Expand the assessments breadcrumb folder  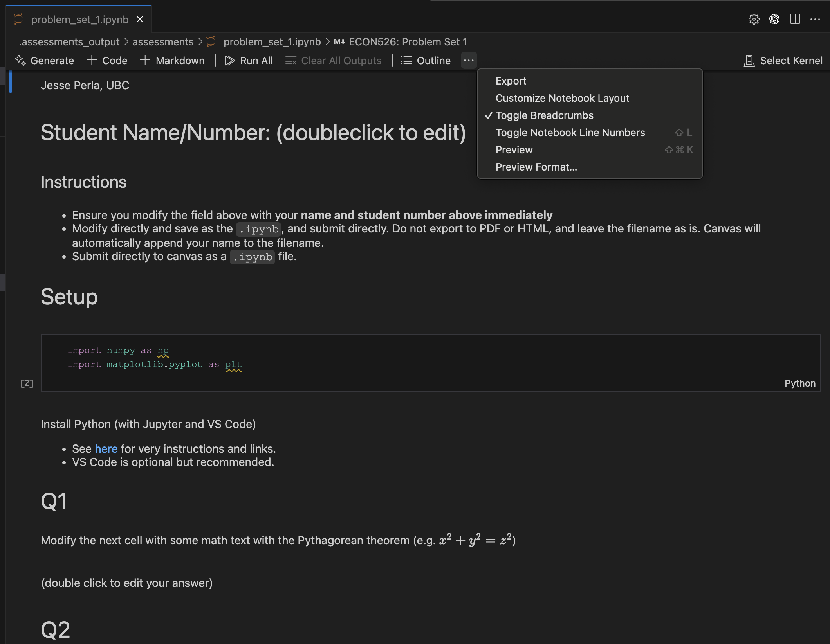tap(163, 42)
